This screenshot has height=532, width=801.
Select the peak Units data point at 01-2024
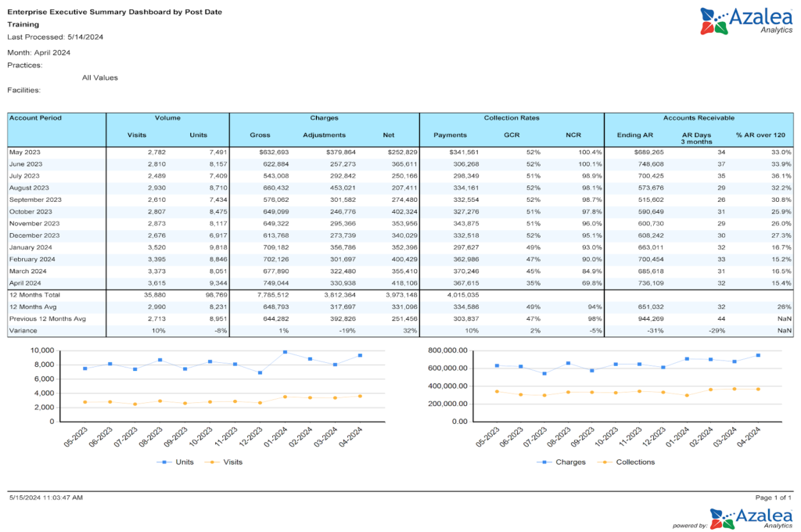(284, 352)
